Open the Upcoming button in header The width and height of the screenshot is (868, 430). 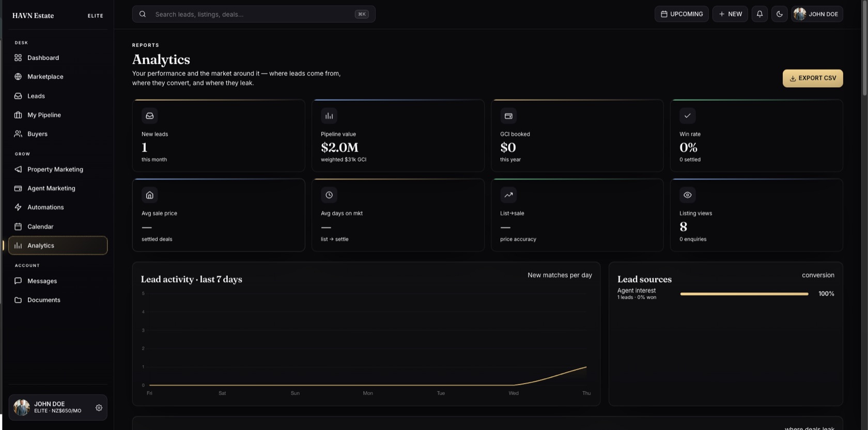681,14
